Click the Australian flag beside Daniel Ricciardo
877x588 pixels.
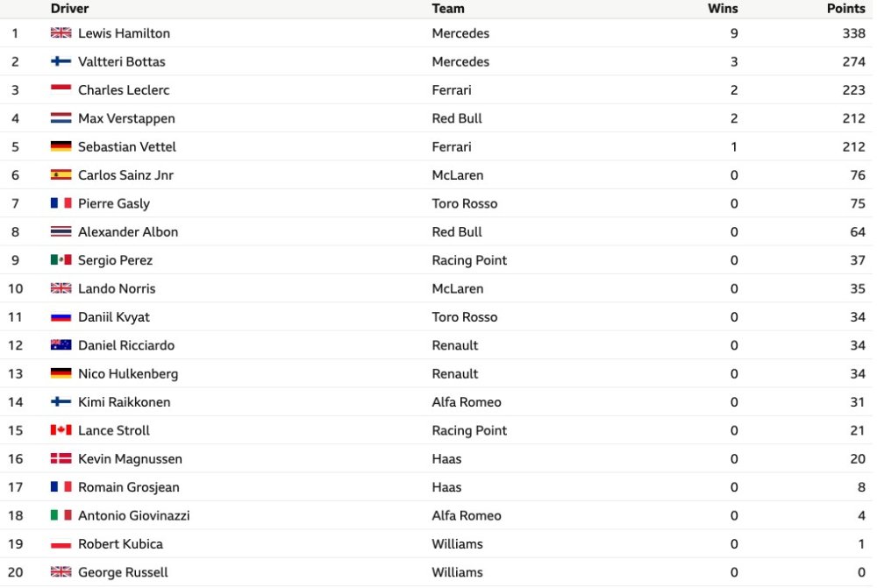tap(61, 345)
